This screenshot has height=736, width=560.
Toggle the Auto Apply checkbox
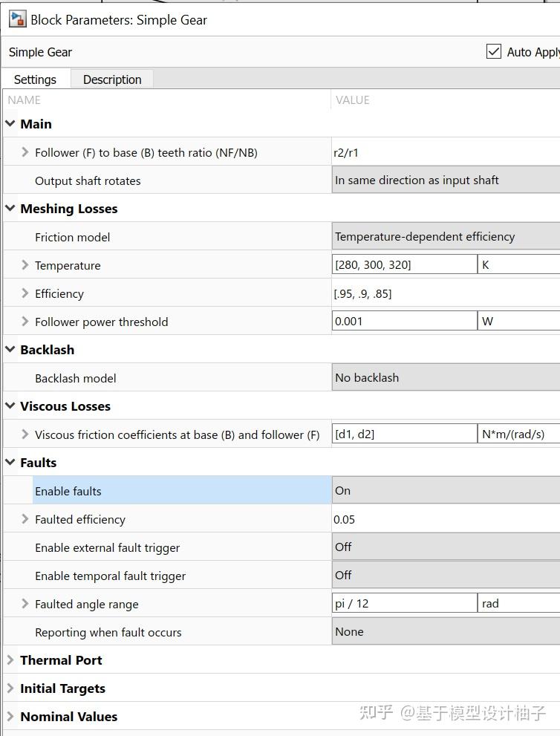click(x=494, y=51)
